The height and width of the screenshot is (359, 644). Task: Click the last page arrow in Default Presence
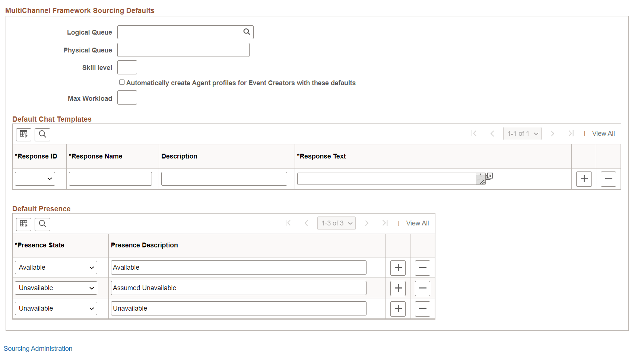(385, 223)
